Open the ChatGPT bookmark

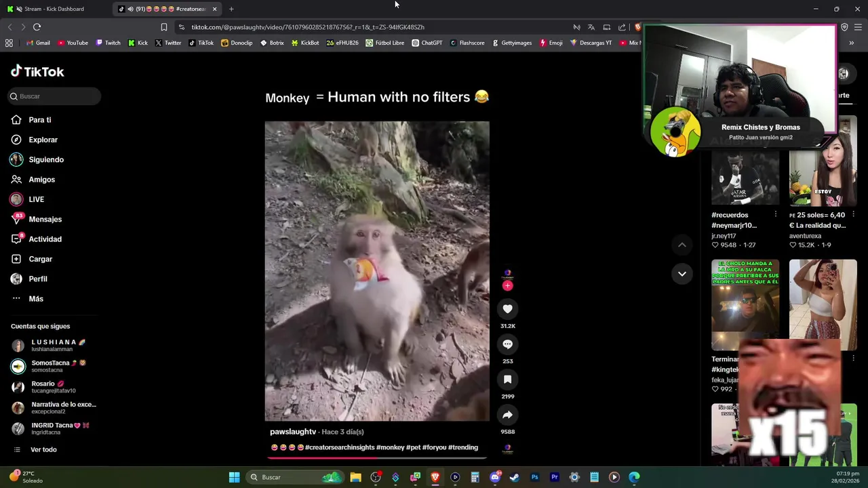point(427,43)
